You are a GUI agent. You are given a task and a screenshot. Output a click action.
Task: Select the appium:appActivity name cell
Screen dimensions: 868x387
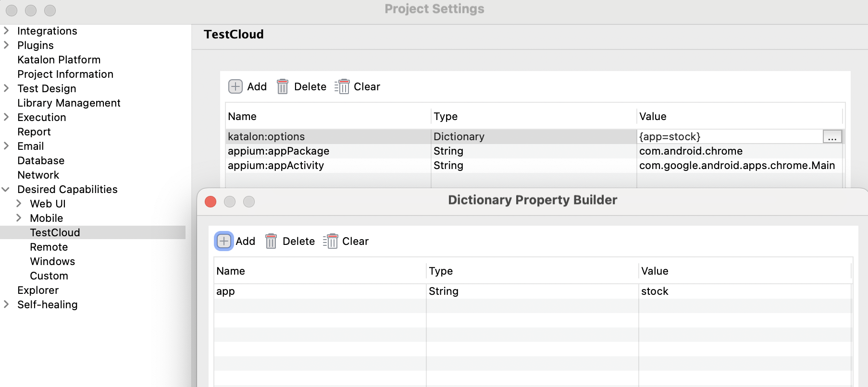coord(328,166)
